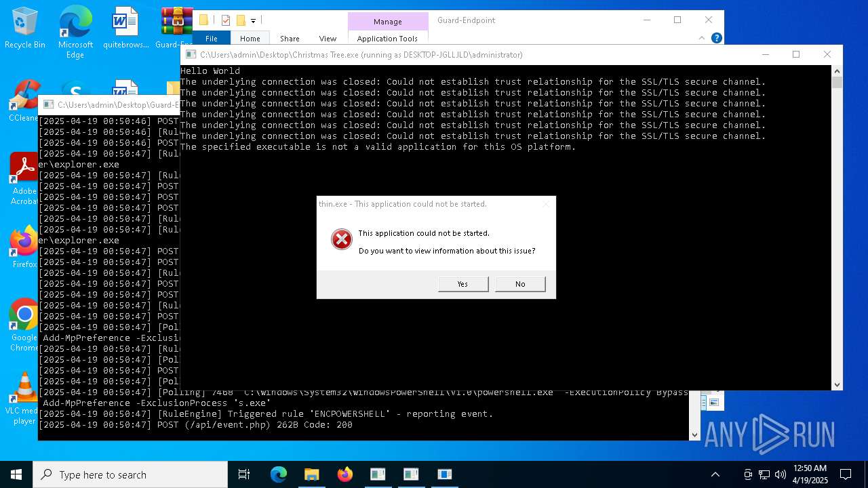
Task: Open Application Tools ribbon tab
Action: 387,38
